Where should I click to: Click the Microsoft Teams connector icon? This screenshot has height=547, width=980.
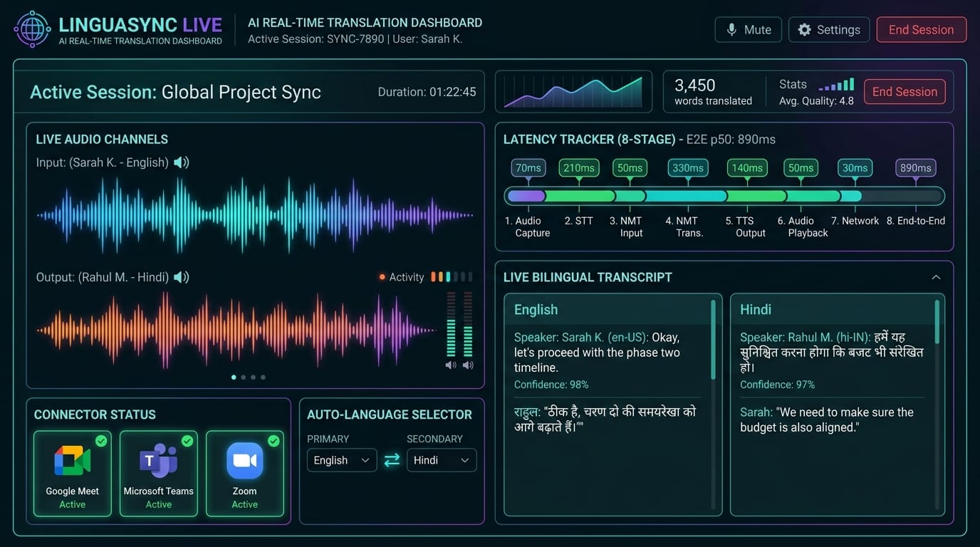tap(158, 461)
